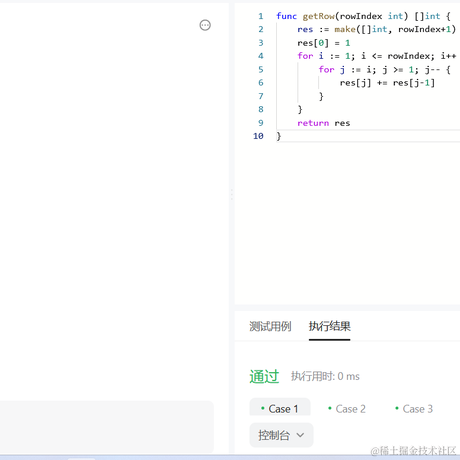This screenshot has width=460, height=460.
Task: Click the 'make([]int, rowIndex+1)' code
Action: (395, 29)
